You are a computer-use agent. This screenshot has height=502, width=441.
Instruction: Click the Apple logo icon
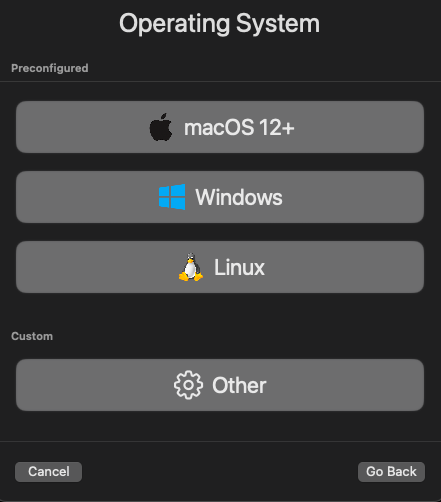click(x=161, y=127)
